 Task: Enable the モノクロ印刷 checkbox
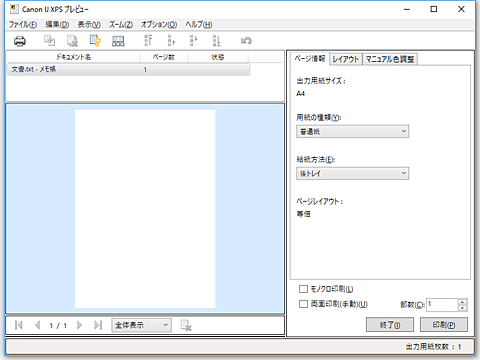click(303, 289)
